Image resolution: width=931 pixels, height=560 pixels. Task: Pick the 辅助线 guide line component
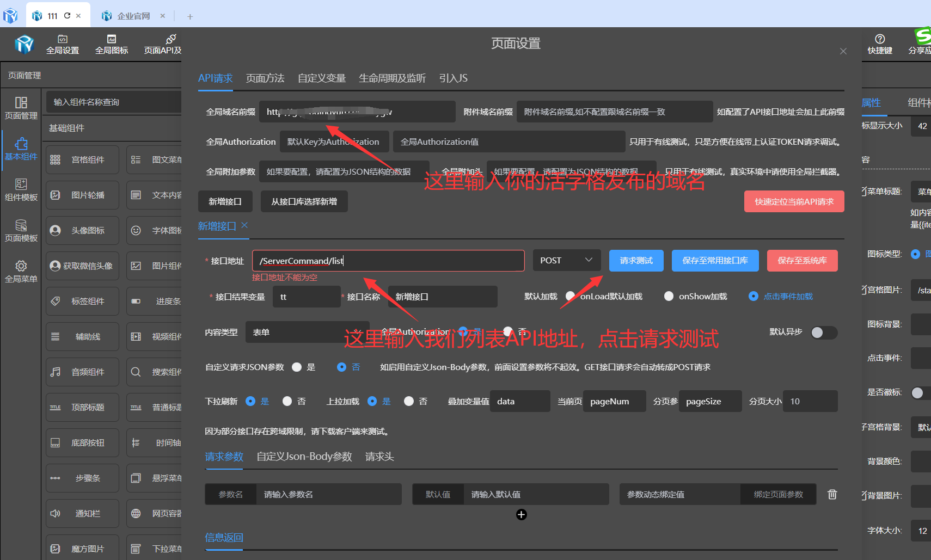[x=82, y=336]
